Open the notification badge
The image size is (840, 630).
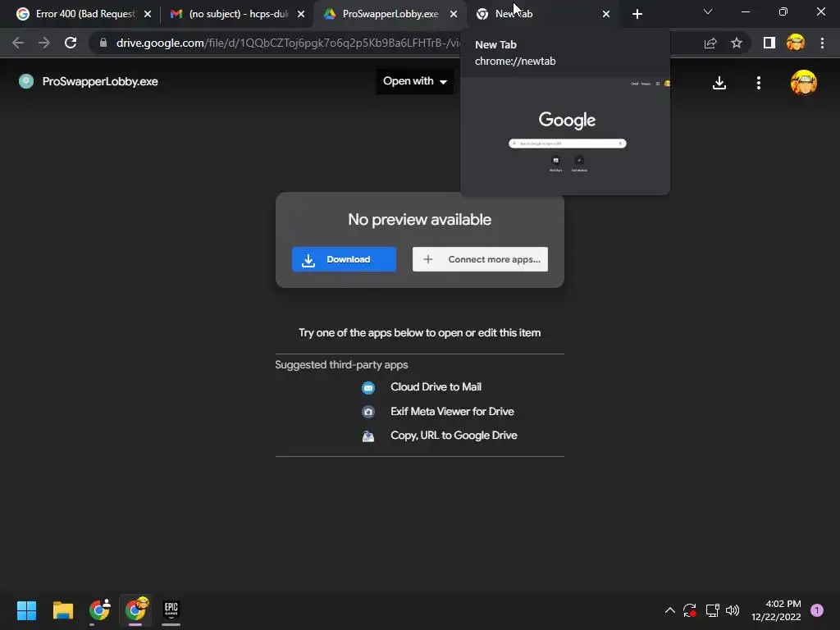[817, 610]
